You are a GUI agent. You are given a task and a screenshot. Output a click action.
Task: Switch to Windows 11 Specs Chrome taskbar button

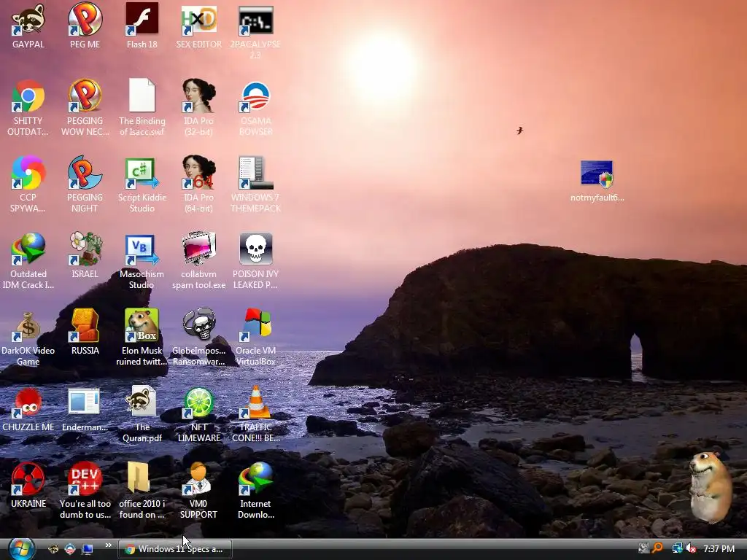[x=175, y=549]
